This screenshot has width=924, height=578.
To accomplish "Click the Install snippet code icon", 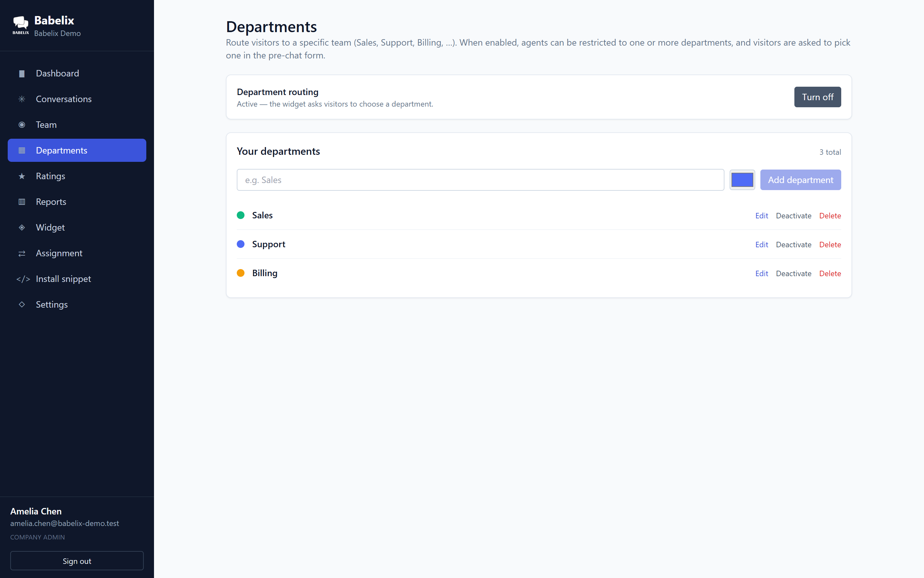I will click(x=23, y=279).
